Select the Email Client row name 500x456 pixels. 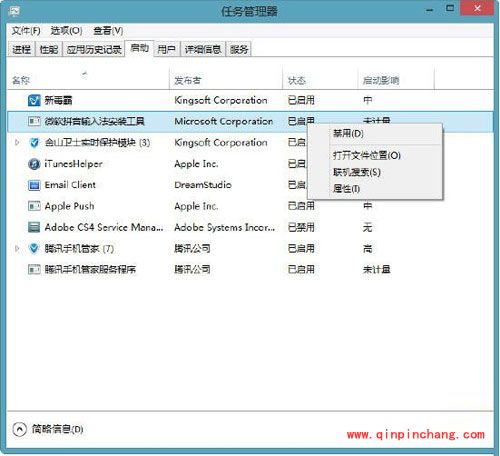point(70,185)
